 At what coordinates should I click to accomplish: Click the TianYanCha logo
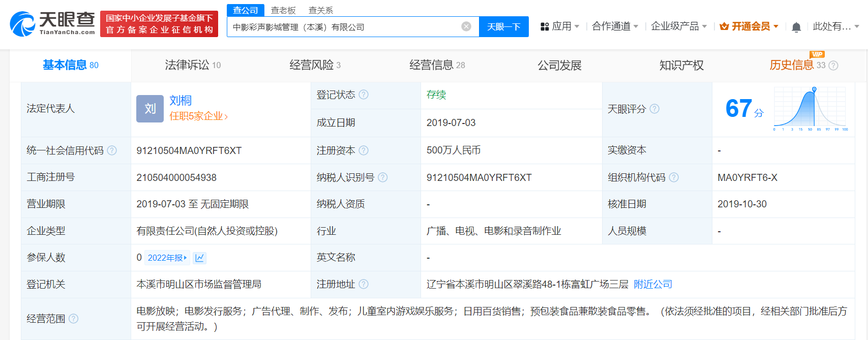(53, 24)
